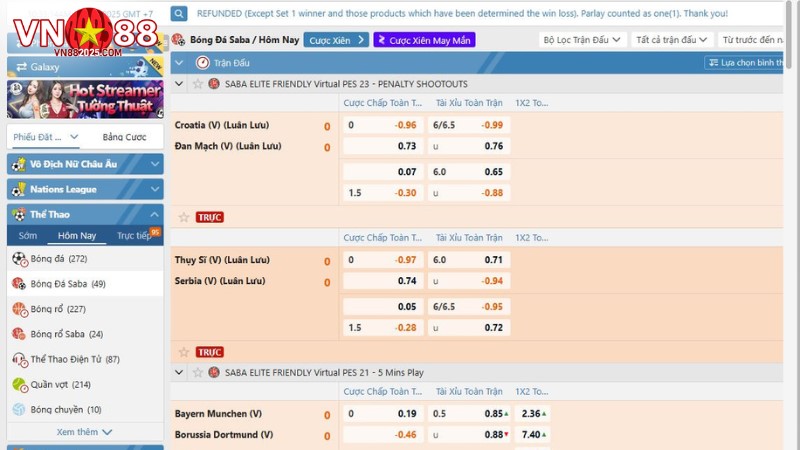Click the Thể Thao Điện Tử headset icon
800x450 pixels.
pyautogui.click(x=19, y=360)
